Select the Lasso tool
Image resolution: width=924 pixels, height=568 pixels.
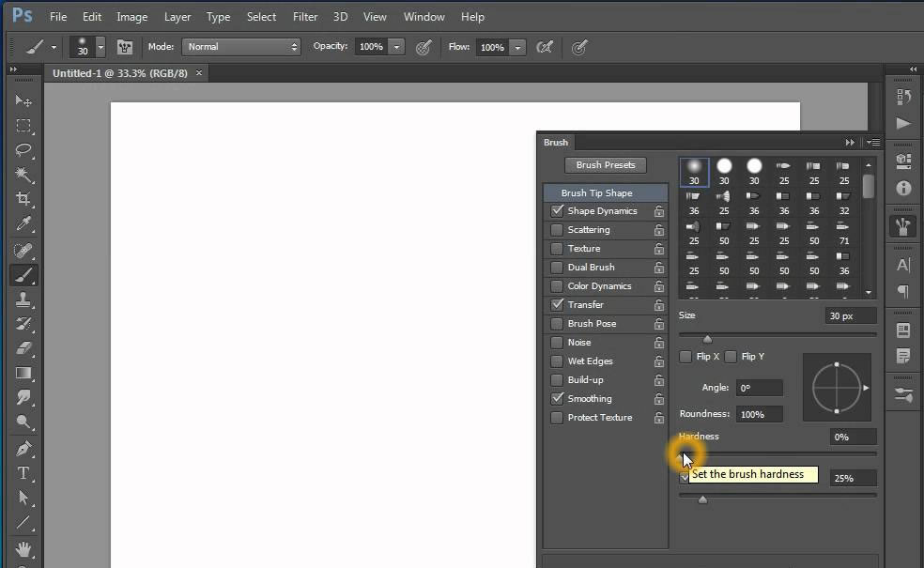(x=24, y=150)
